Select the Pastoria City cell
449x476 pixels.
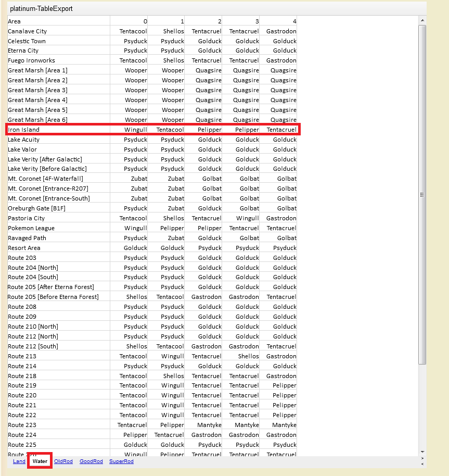[x=58, y=218]
